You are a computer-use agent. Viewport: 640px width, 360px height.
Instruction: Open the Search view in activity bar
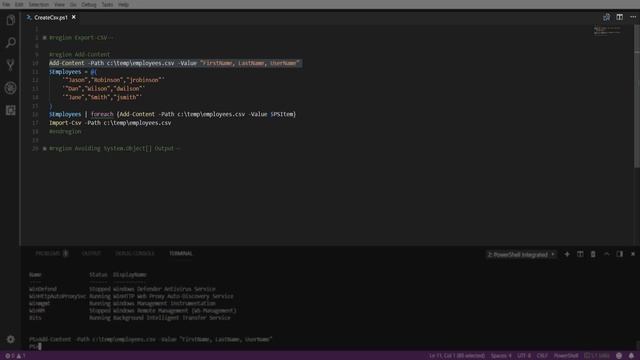coord(11,42)
